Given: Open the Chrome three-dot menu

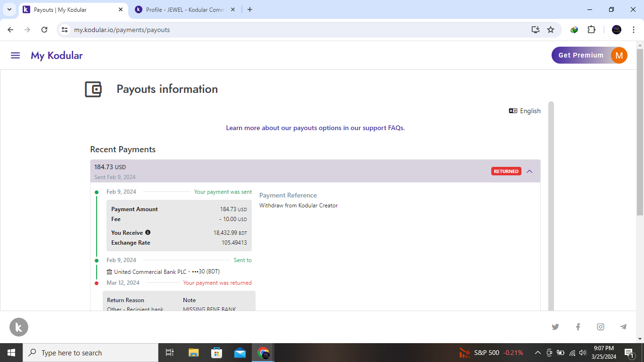Looking at the screenshot, I should point(634,30).
